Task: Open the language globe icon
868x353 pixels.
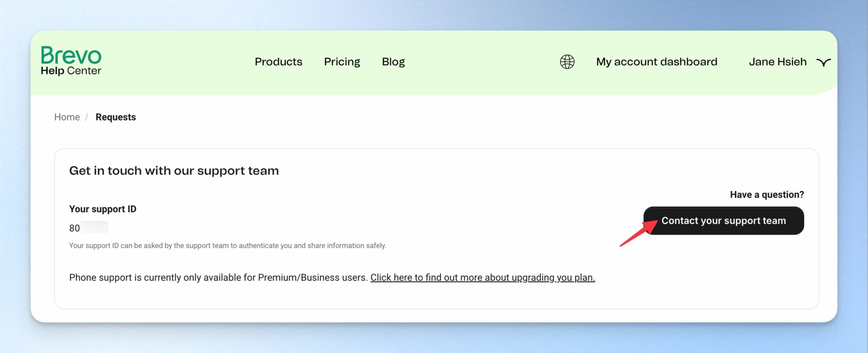Action: pyautogui.click(x=567, y=62)
